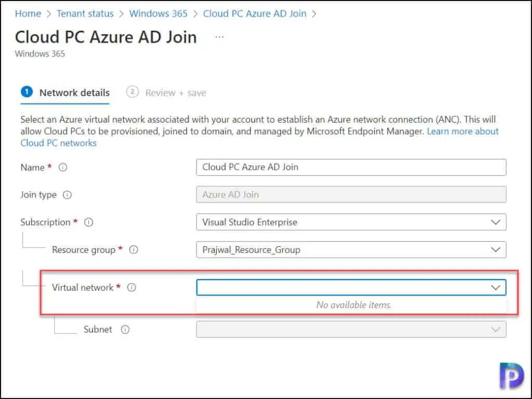Open Cloud PC Azure AD Join breadcrumb
The height and width of the screenshot is (399, 532).
(255, 14)
